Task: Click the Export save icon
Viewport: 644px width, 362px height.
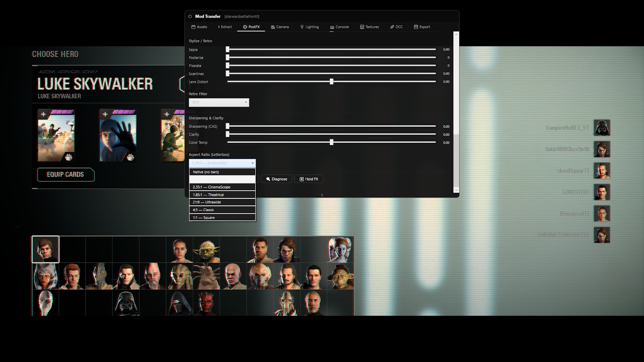Action: pos(416,27)
